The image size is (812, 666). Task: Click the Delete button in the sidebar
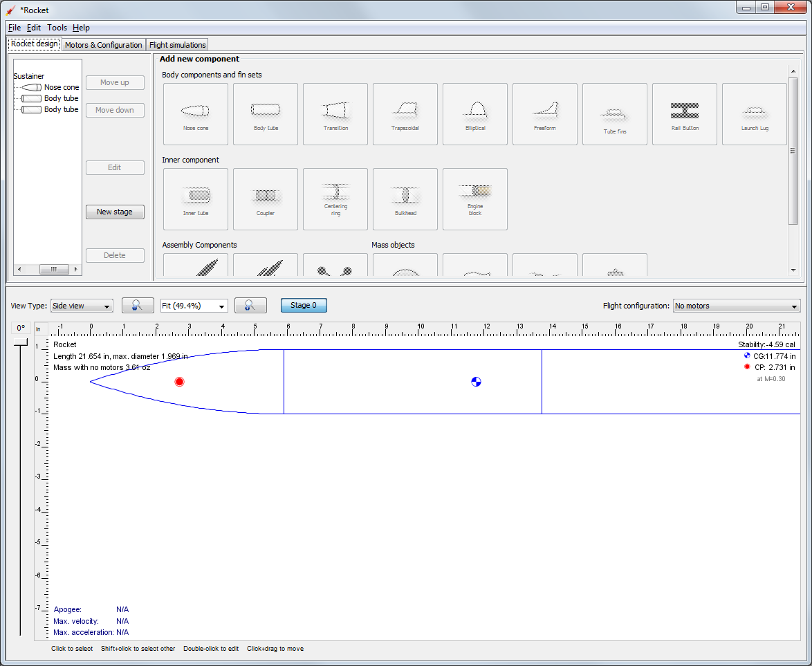(x=115, y=255)
